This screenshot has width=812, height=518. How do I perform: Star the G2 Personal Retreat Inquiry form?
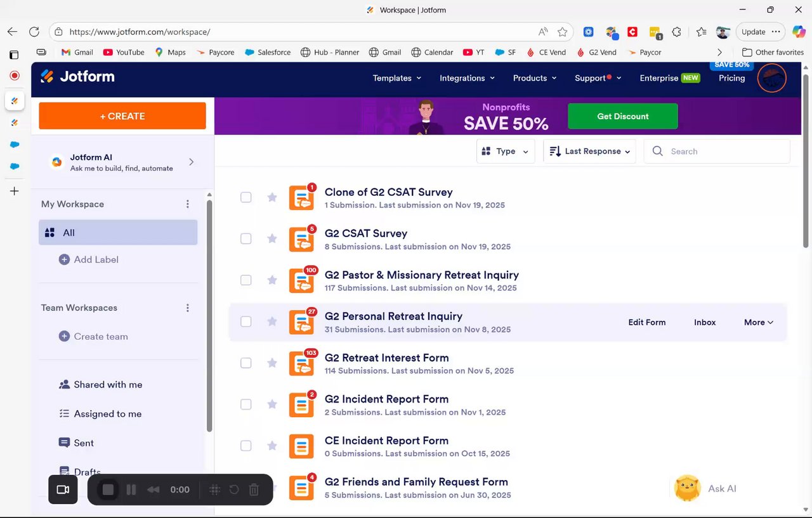tap(272, 321)
